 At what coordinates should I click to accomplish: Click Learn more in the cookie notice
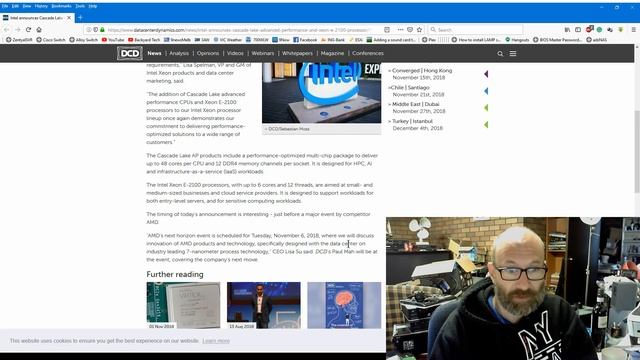pos(216,341)
